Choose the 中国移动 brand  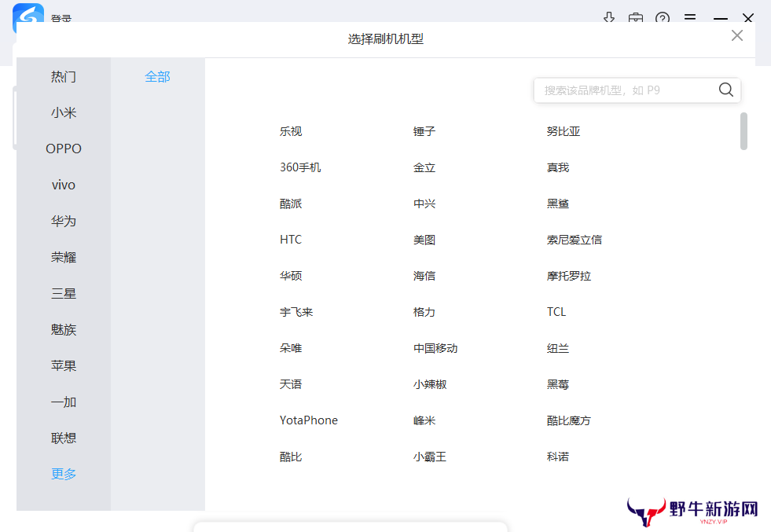click(x=435, y=348)
